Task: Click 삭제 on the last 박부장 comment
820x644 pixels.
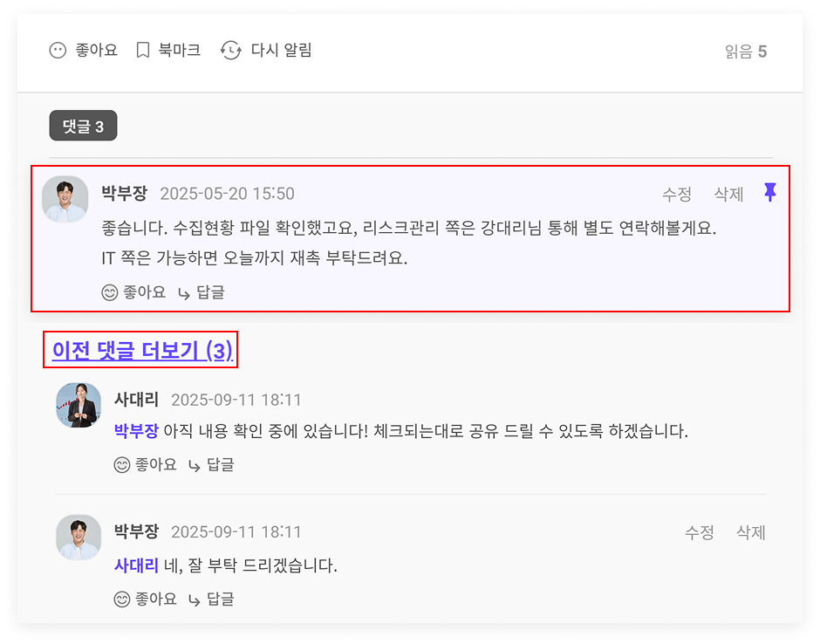Action: coord(750,532)
